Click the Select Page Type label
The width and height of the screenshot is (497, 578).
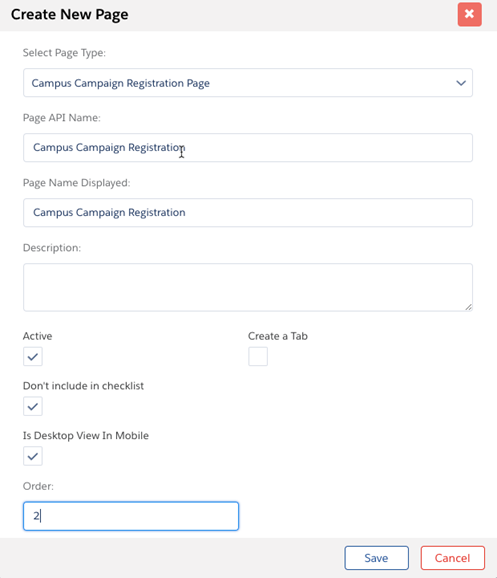click(x=64, y=53)
